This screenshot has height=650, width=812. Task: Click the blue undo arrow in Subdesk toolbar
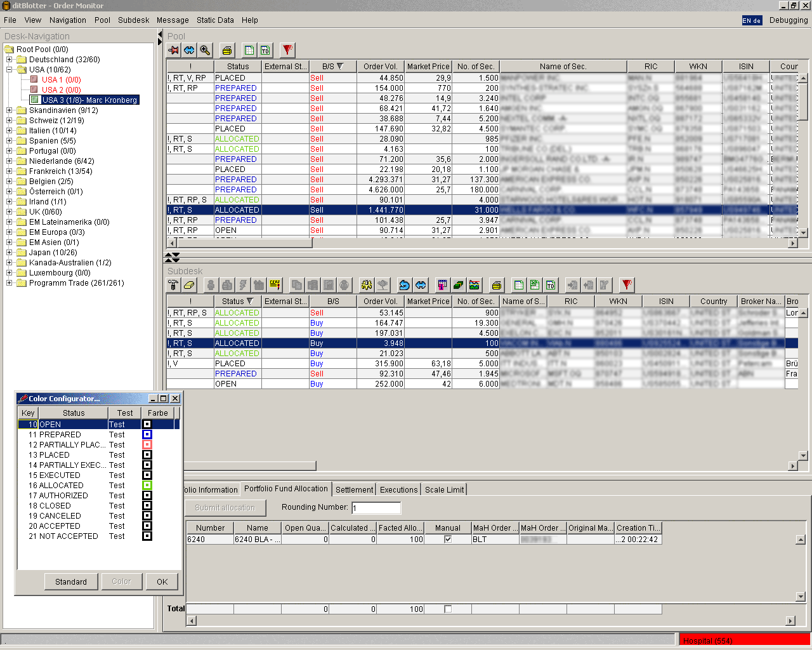tap(404, 285)
